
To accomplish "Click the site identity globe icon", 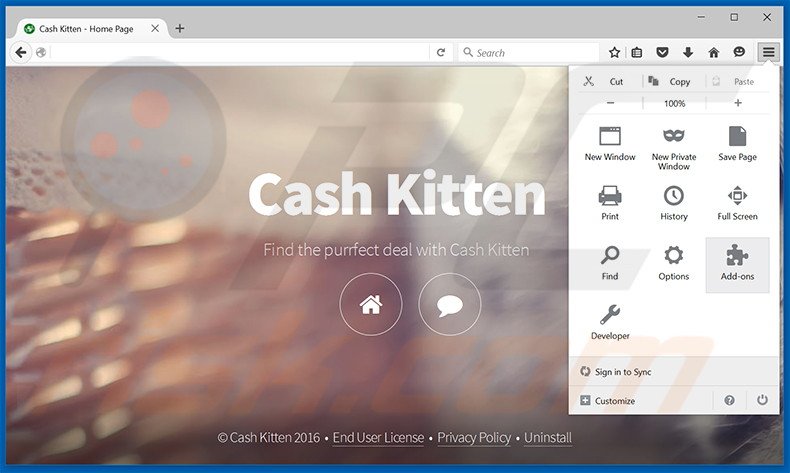I will point(41,52).
